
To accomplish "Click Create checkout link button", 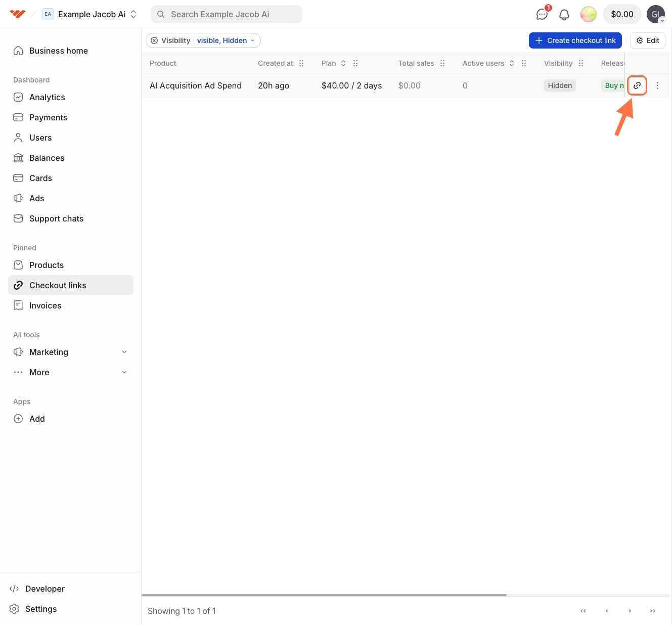I will point(575,40).
